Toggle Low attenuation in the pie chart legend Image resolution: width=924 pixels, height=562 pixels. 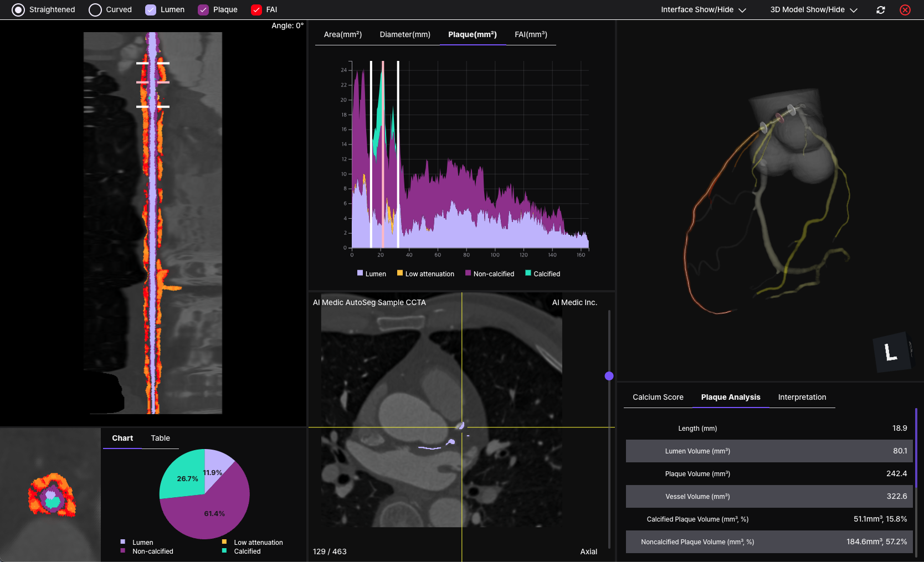tap(253, 543)
